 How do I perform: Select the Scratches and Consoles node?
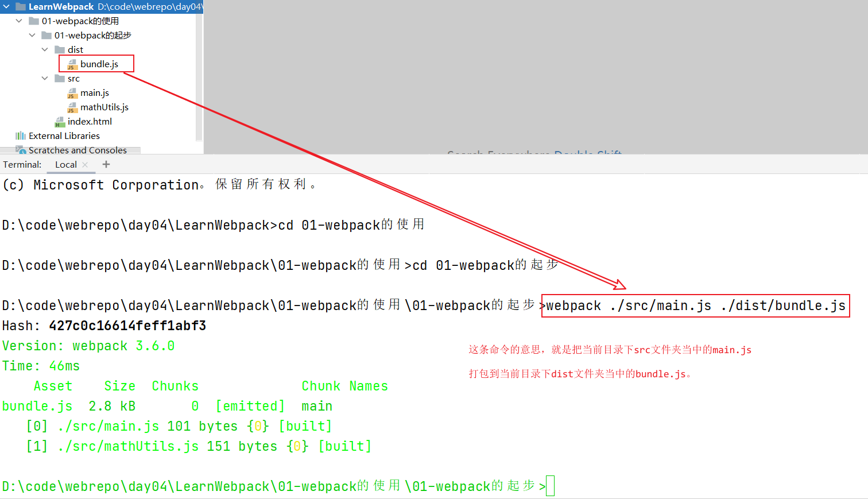pos(77,150)
